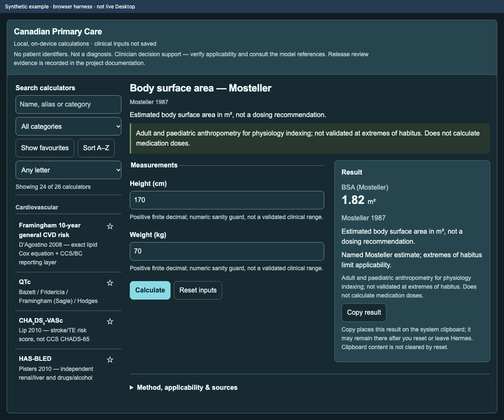Click the 1.82 m² result value

(x=359, y=200)
